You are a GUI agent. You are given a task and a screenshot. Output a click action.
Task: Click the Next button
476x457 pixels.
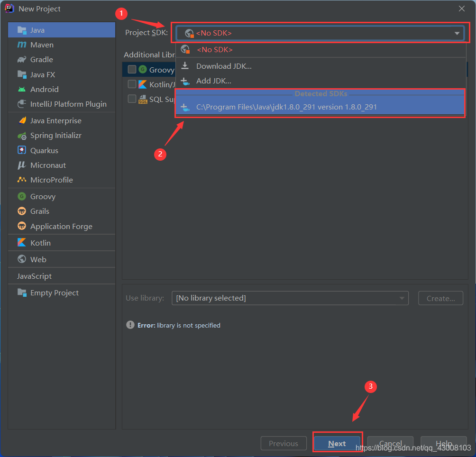[x=337, y=443]
